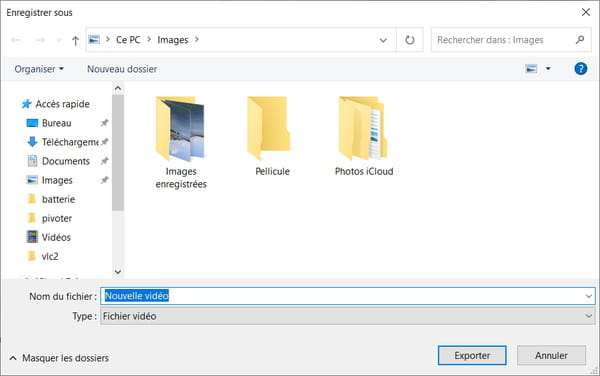Click the change view icon
The height and width of the screenshot is (376, 600).
532,69
